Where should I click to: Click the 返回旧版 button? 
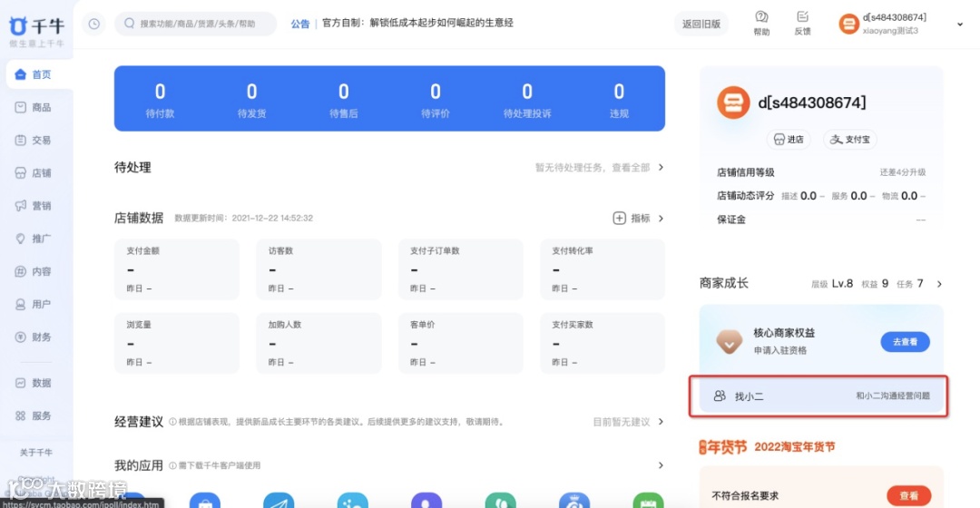[x=701, y=24]
